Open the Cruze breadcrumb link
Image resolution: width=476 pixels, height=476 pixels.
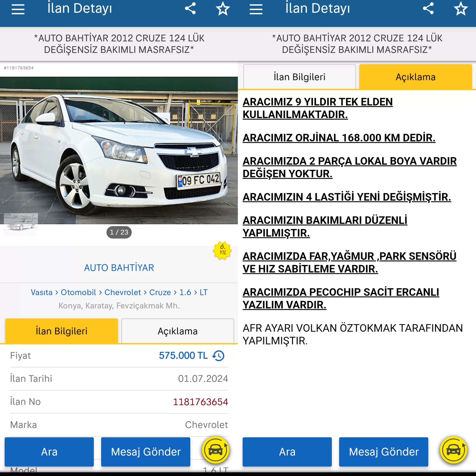tap(160, 292)
